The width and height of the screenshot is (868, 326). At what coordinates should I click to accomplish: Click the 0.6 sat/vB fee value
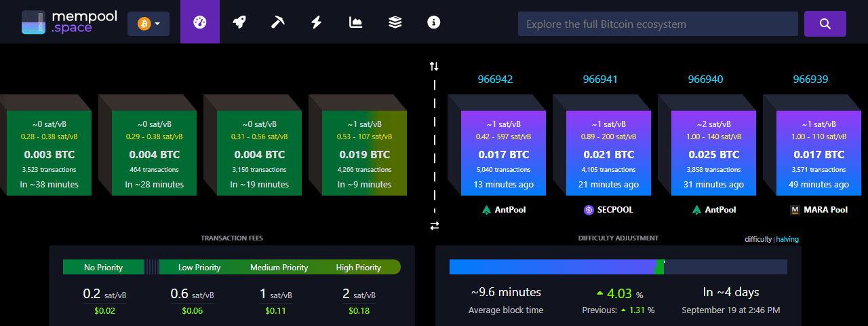(x=191, y=294)
